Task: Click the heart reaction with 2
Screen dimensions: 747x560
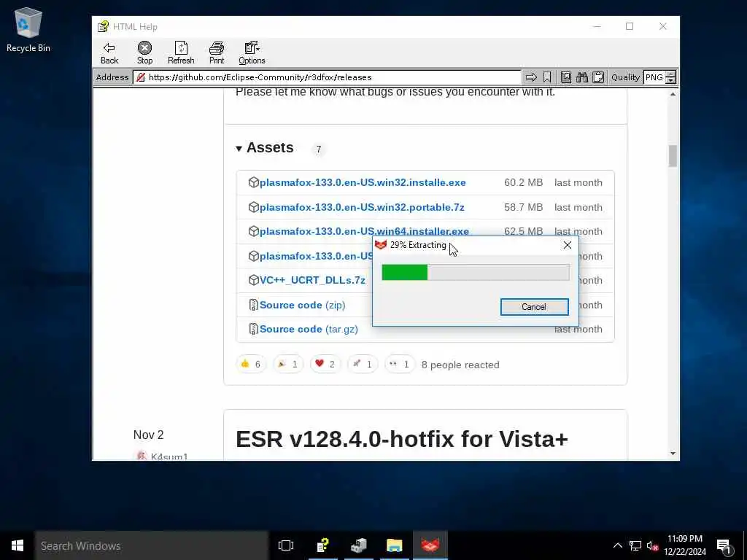Action: [325, 365]
